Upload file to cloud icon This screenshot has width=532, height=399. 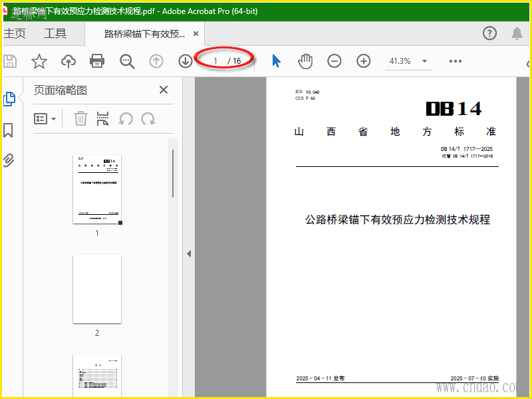tap(68, 61)
